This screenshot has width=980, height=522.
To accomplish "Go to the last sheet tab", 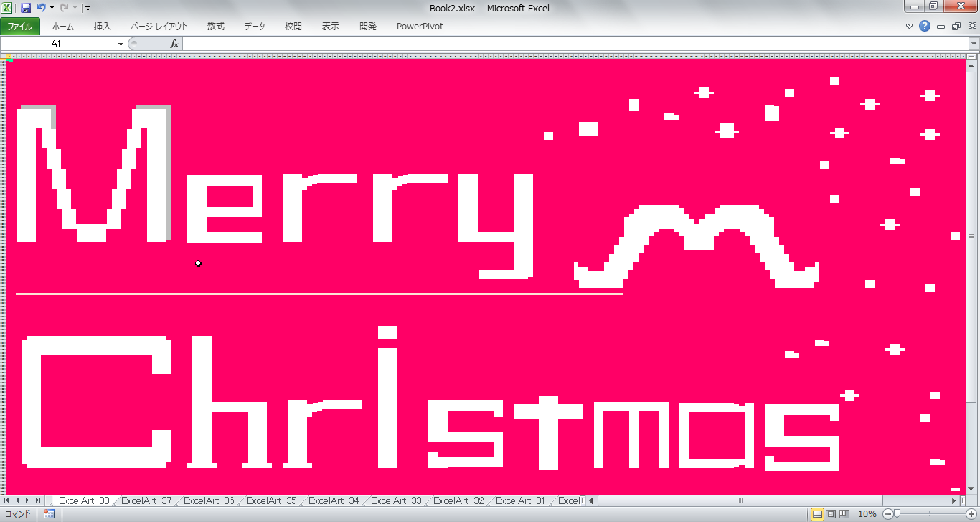I will click(x=38, y=500).
